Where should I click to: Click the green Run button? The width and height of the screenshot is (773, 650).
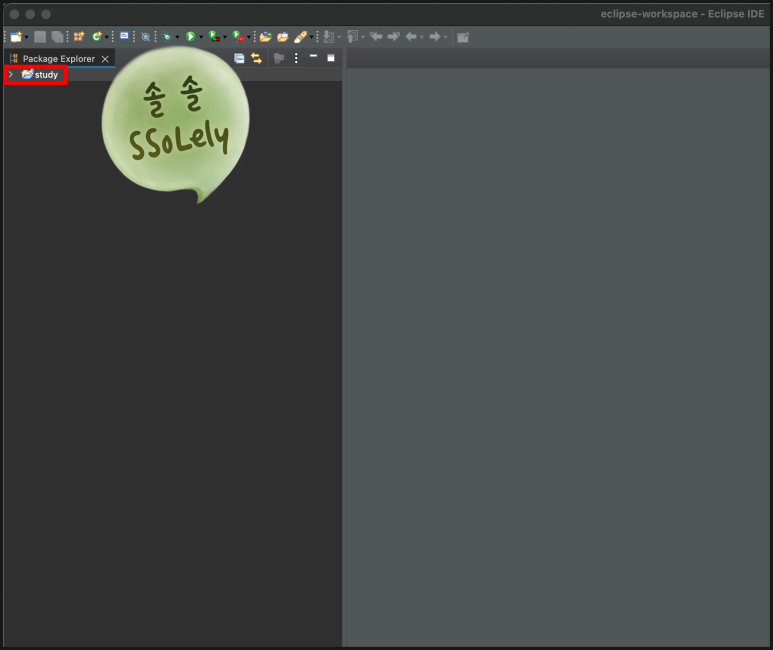click(x=190, y=37)
